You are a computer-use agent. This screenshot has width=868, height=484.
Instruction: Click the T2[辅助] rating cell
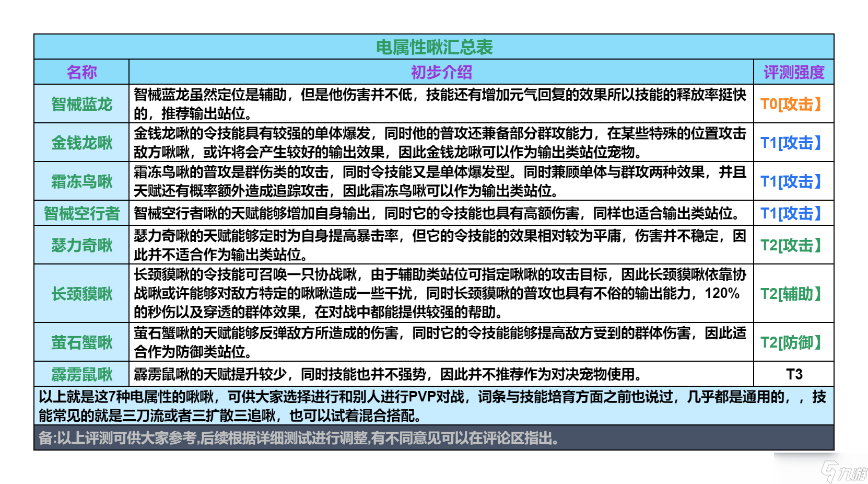coord(794,294)
